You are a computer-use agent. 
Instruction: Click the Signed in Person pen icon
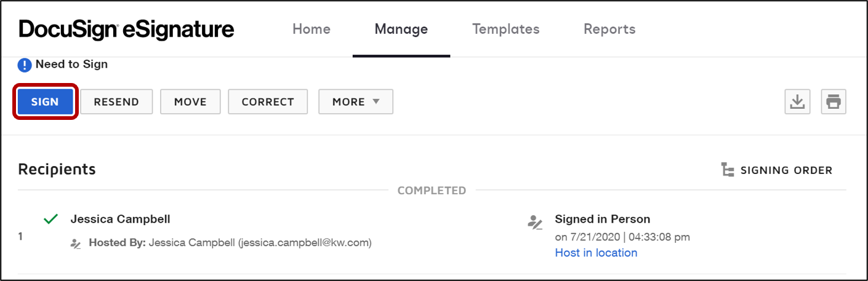[x=535, y=222]
